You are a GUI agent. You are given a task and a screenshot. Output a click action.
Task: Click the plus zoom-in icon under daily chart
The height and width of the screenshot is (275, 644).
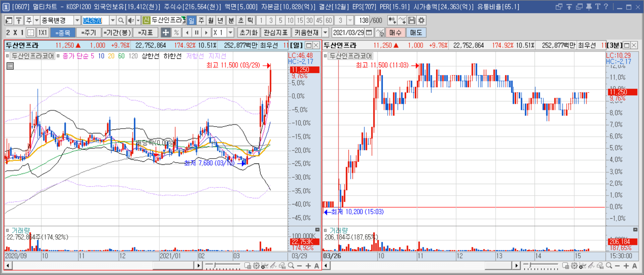point(308,266)
